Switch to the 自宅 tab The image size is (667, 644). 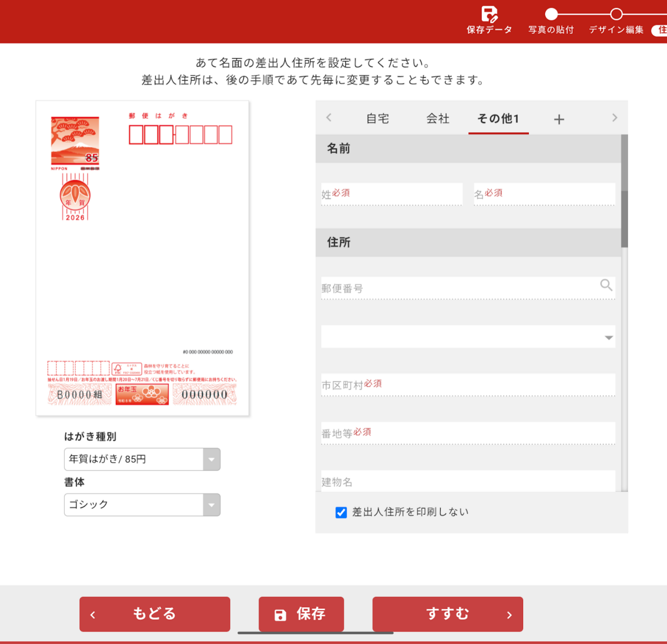click(378, 119)
